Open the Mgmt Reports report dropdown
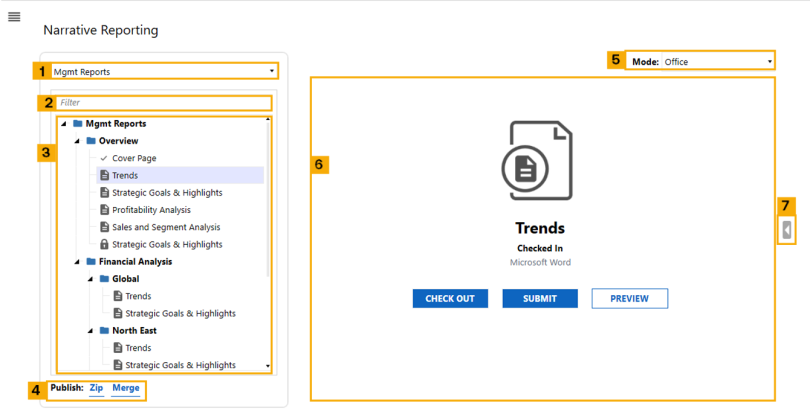Viewport: 810px width, 420px height. [165, 72]
